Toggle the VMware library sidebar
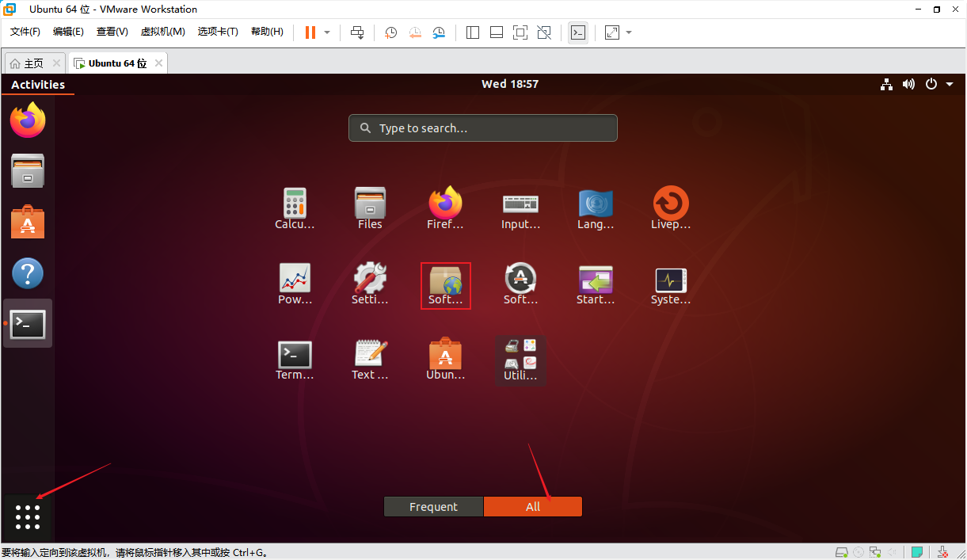Screen dimensions: 967x560 [473, 32]
